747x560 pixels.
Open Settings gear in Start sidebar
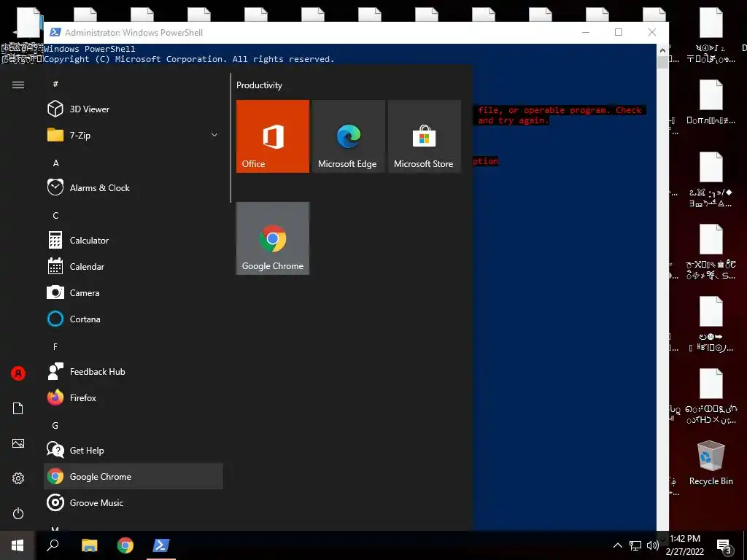click(x=18, y=478)
